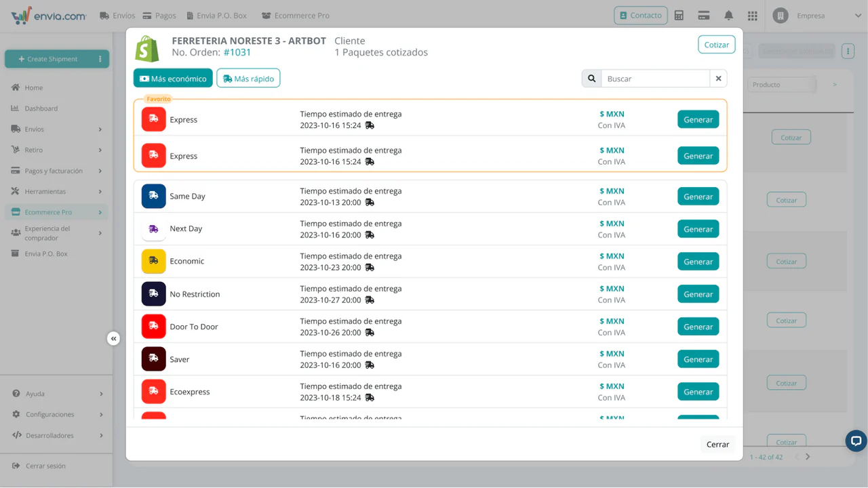Click the Producto filter field behind dialog
This screenshot has width=868, height=488.
tap(781, 85)
